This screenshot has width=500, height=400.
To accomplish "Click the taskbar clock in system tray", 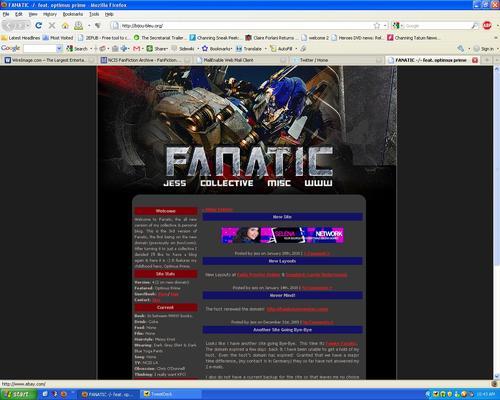I will point(485,394).
